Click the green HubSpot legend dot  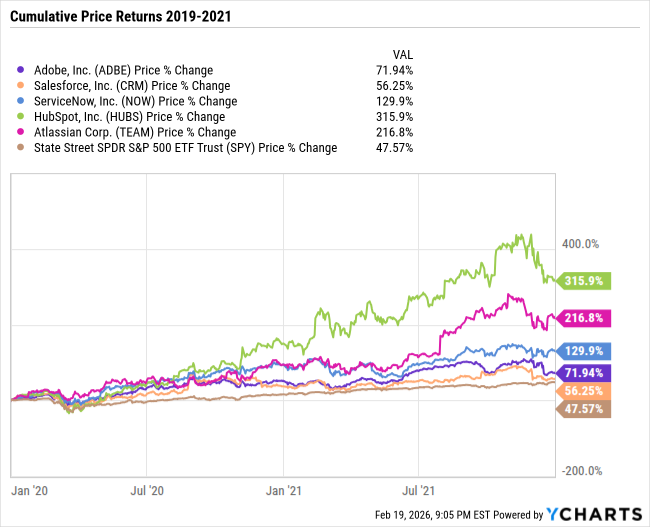(23, 117)
